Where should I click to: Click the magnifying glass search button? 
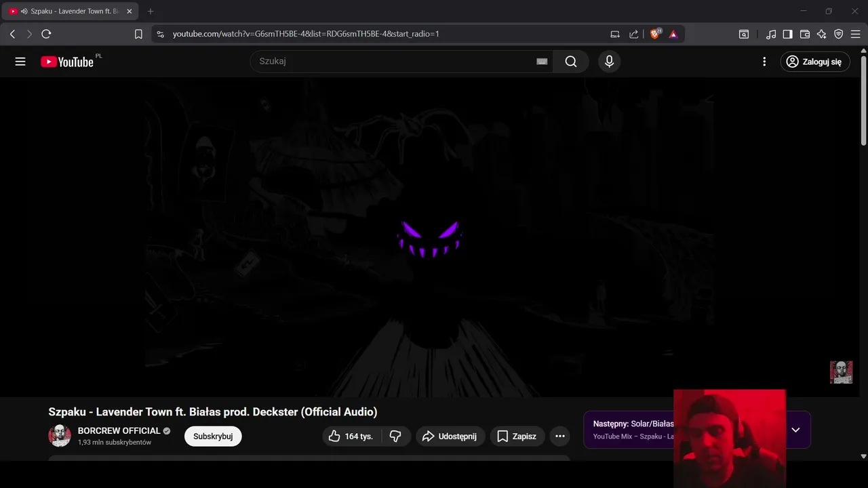coord(571,62)
